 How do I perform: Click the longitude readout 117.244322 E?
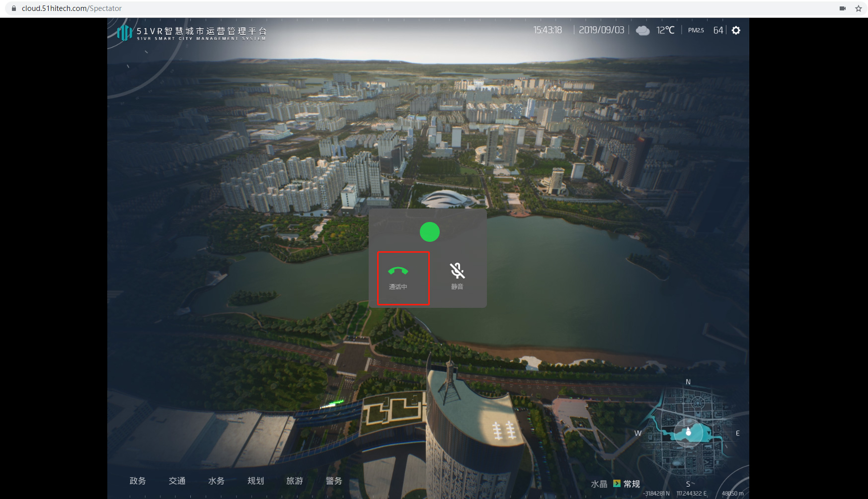click(x=691, y=494)
